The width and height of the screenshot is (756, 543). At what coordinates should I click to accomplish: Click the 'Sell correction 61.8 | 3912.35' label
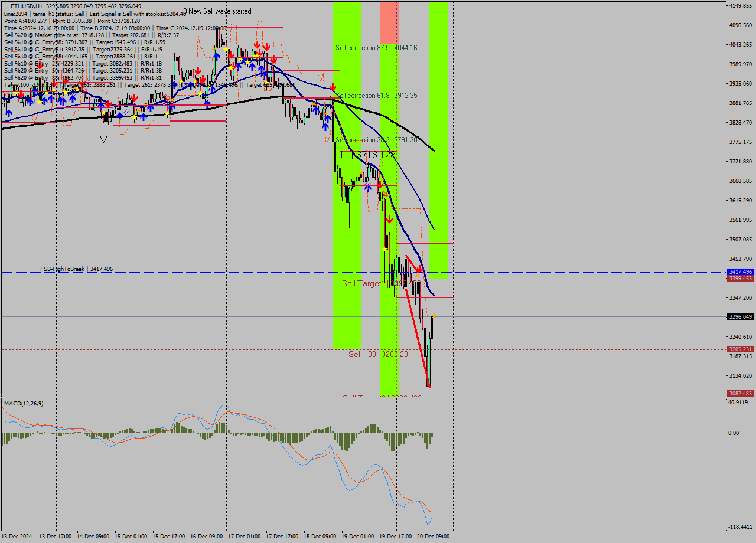[x=376, y=96]
